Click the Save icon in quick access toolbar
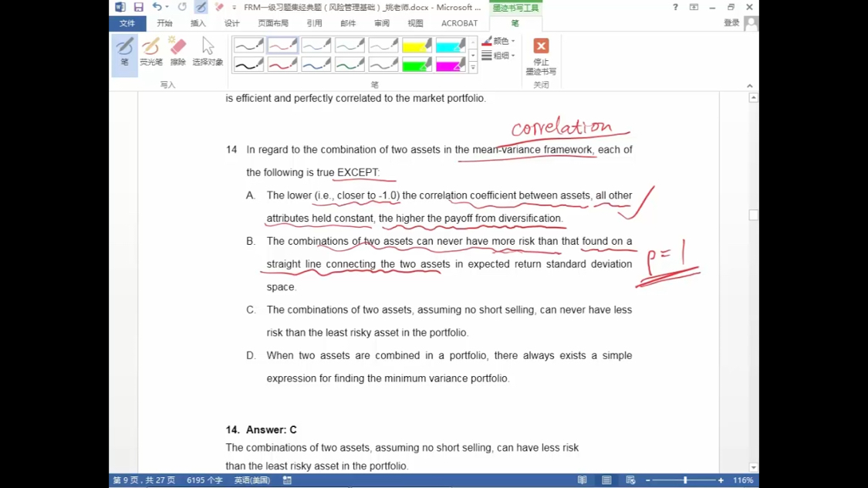 [x=139, y=7]
